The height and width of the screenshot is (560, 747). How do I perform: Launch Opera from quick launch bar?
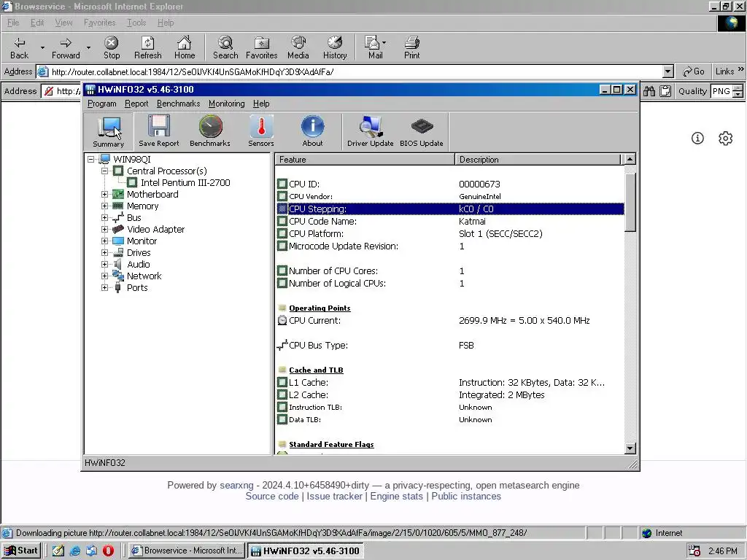pyautogui.click(x=108, y=551)
